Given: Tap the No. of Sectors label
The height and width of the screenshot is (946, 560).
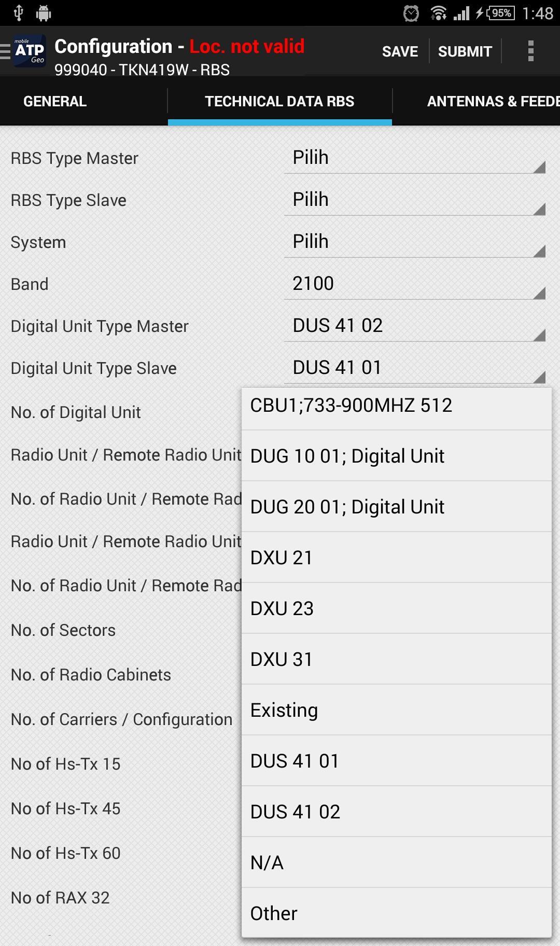Looking at the screenshot, I should tap(63, 630).
